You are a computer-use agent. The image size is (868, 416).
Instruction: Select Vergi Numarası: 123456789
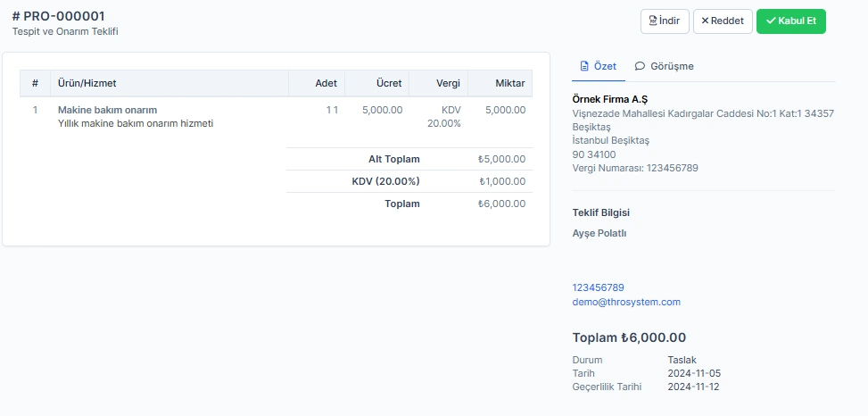tap(635, 168)
